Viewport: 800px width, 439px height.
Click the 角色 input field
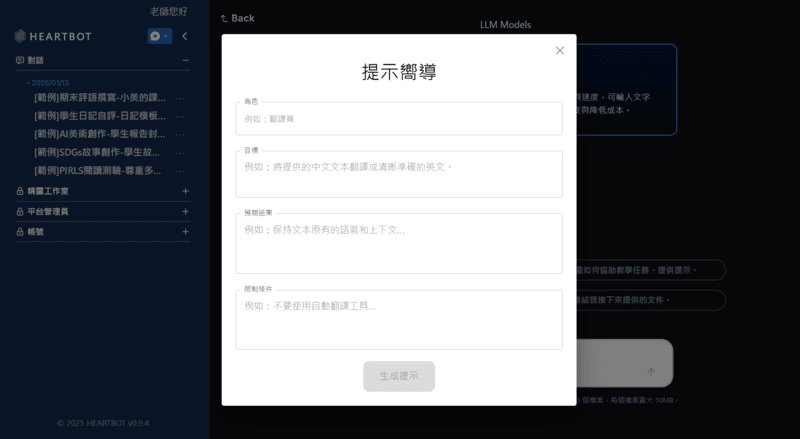(x=399, y=118)
